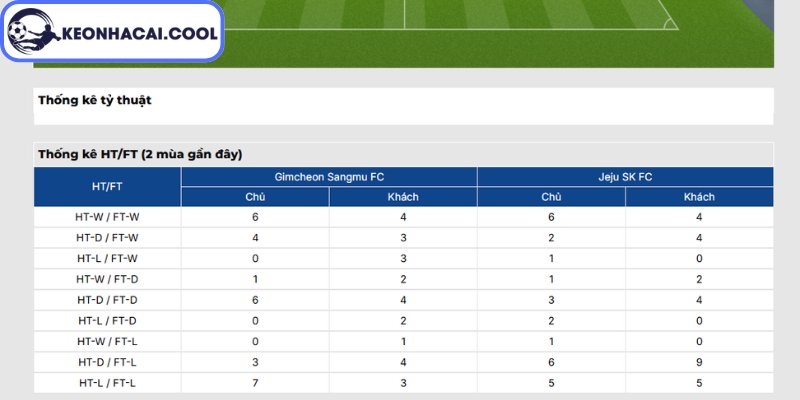
Task: Select the HT/FT column header
Action: (107, 187)
